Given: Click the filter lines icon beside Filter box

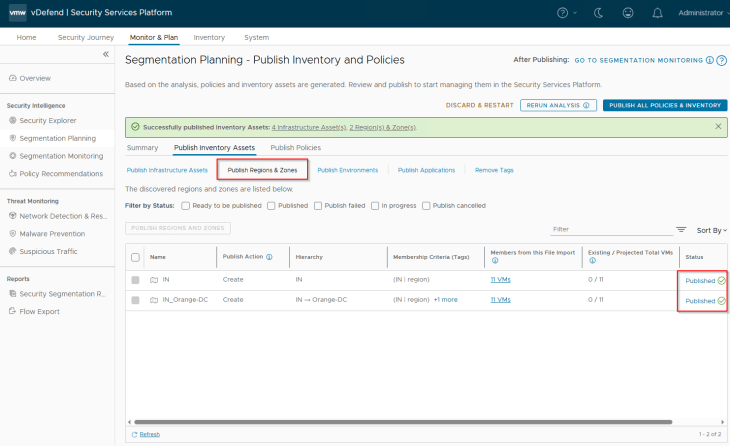Looking at the screenshot, I should 681,229.
